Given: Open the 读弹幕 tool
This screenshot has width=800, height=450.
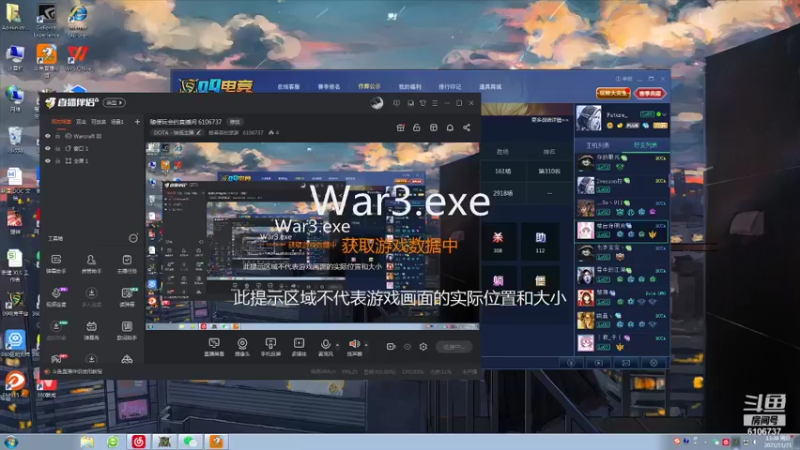Looking at the screenshot, I should (x=127, y=297).
